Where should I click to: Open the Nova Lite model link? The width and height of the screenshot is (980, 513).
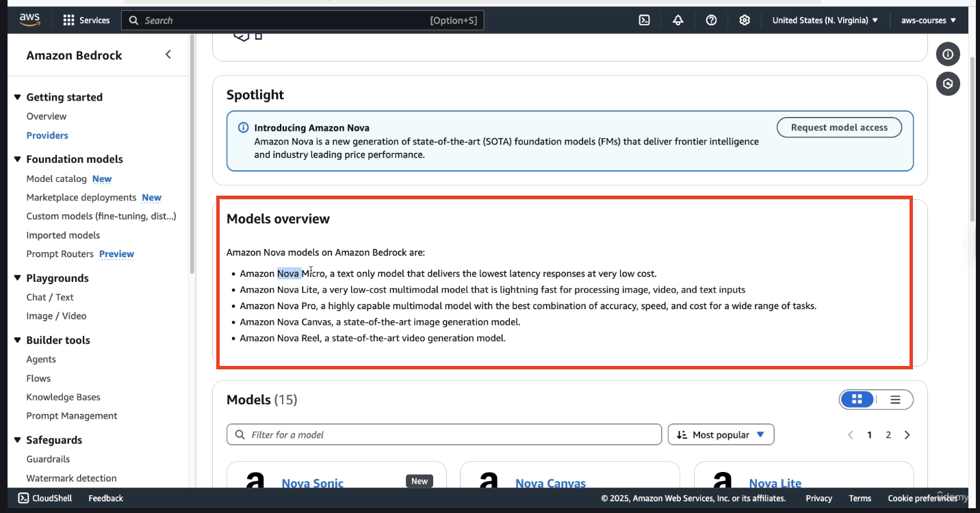coord(775,483)
